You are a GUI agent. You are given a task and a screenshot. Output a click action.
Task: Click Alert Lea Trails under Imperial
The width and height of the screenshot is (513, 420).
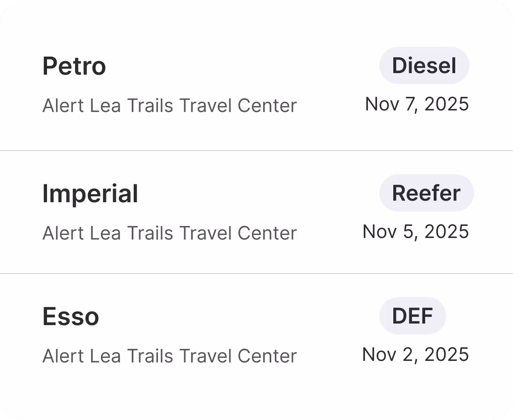(x=170, y=233)
